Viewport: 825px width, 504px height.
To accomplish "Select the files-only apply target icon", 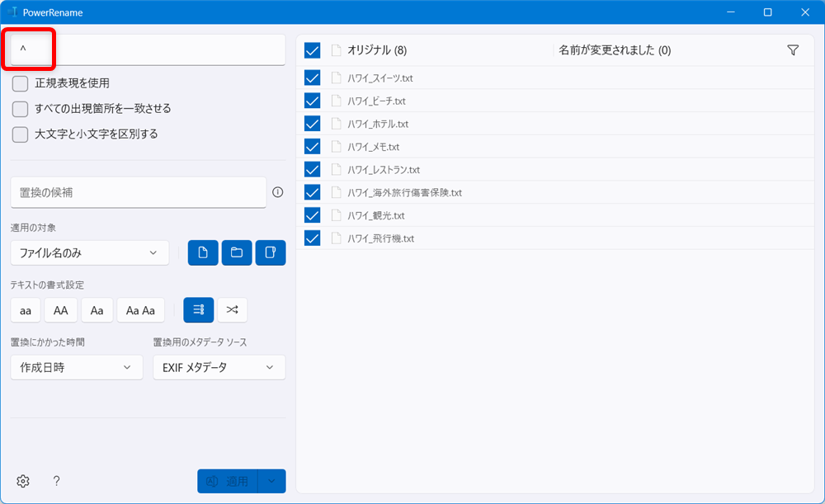I will pos(203,252).
